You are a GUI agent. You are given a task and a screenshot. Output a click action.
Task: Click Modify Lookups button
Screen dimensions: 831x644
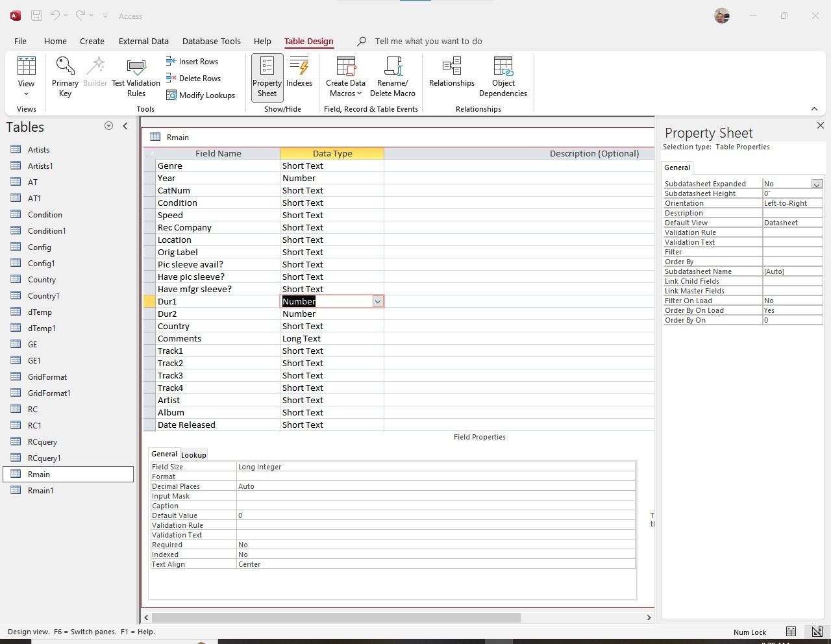click(x=201, y=95)
